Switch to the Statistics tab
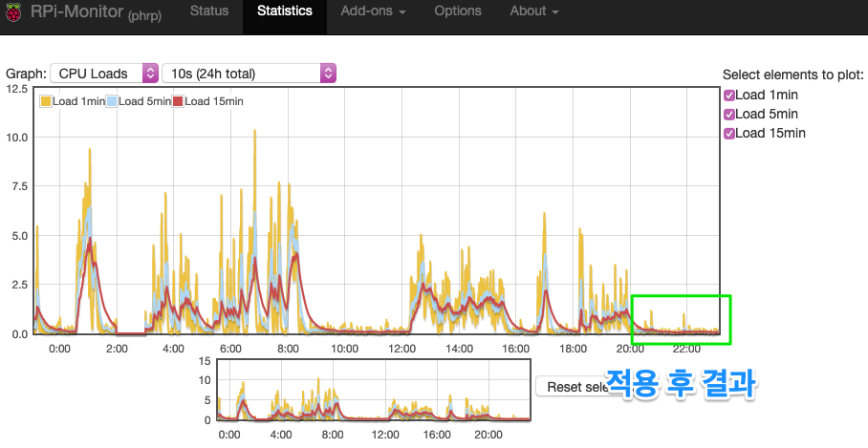The image size is (868, 448). [285, 11]
